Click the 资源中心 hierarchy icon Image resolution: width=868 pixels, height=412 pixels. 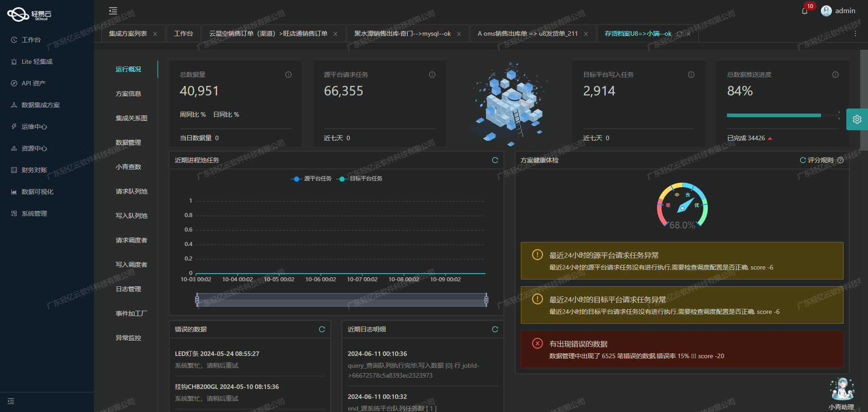pyautogui.click(x=14, y=148)
